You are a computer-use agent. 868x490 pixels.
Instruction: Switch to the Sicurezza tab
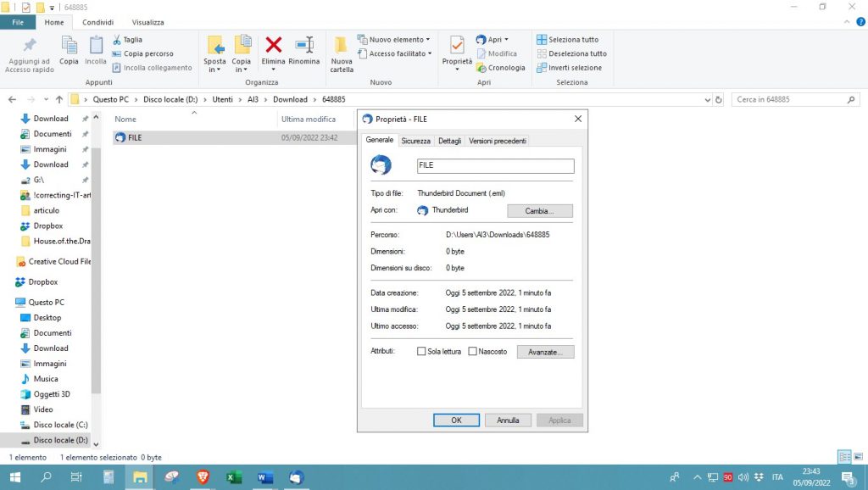tap(415, 141)
